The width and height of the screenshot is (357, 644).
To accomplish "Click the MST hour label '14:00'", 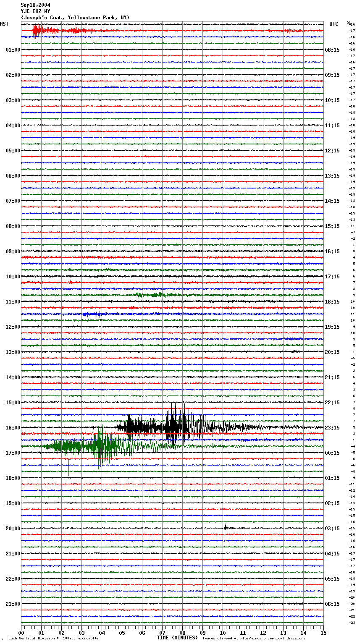I will click(x=13, y=377).
